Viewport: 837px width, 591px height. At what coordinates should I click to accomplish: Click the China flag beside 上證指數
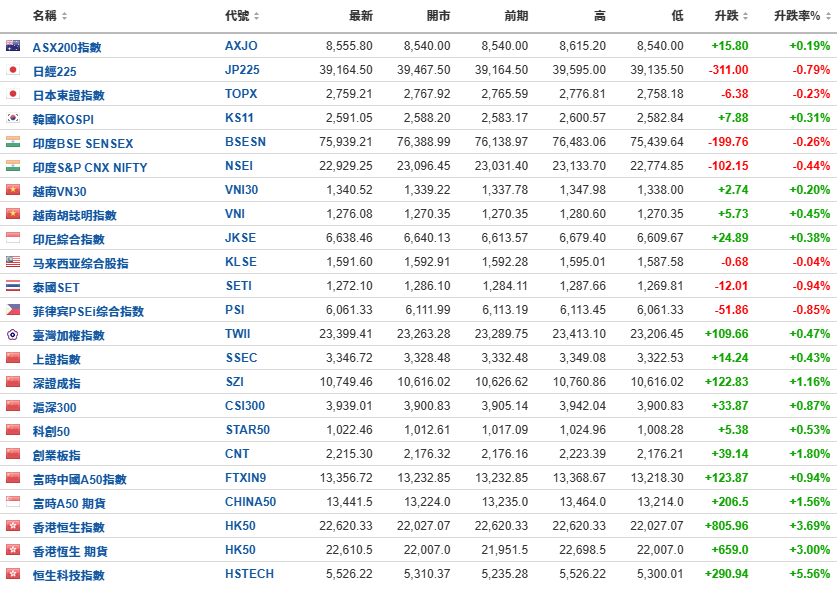[13, 358]
